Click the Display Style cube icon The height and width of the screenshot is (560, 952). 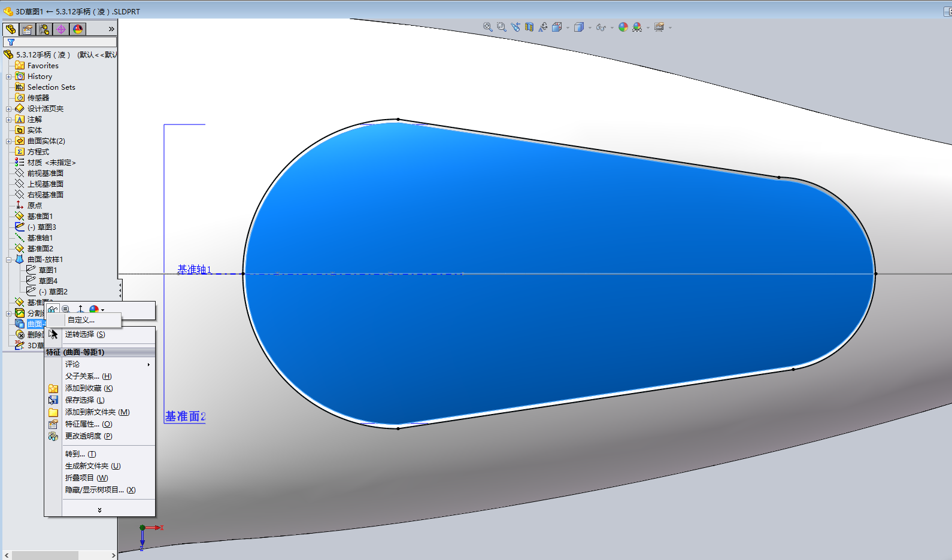tap(579, 27)
